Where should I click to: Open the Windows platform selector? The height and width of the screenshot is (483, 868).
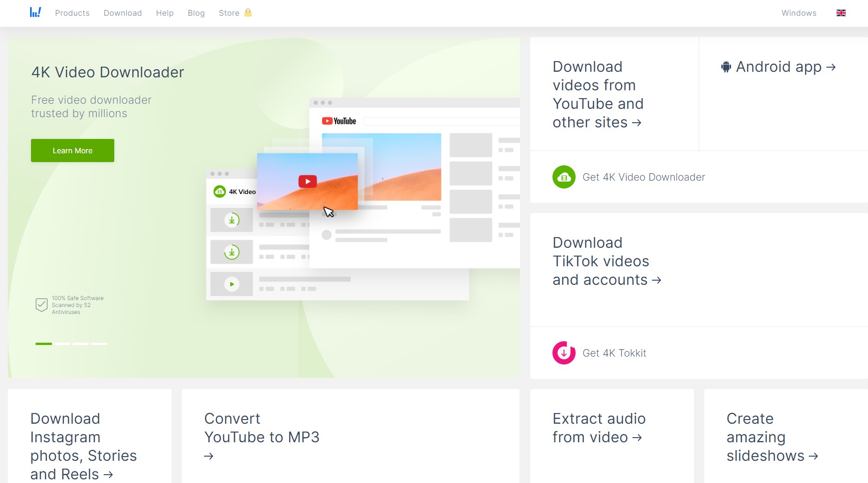(x=799, y=13)
